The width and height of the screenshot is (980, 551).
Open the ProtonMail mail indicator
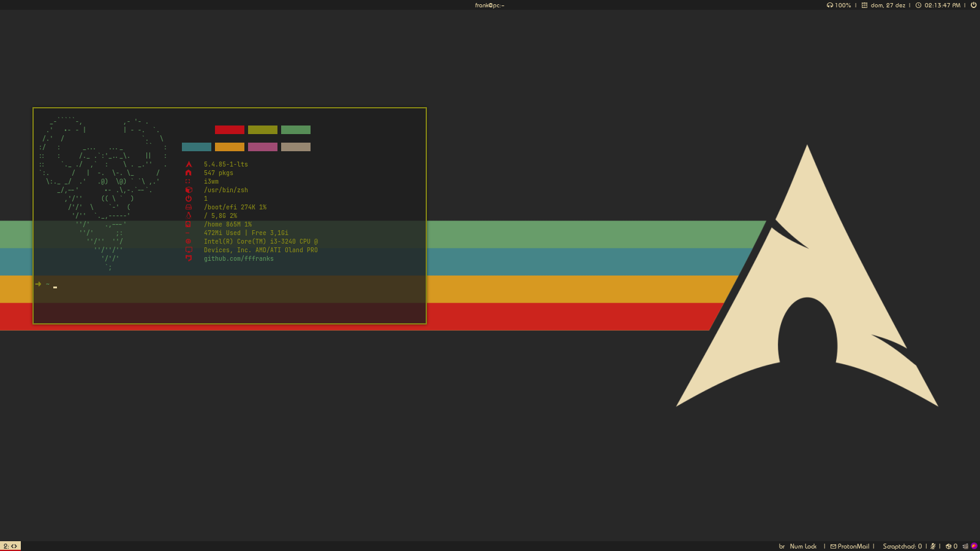click(850, 546)
